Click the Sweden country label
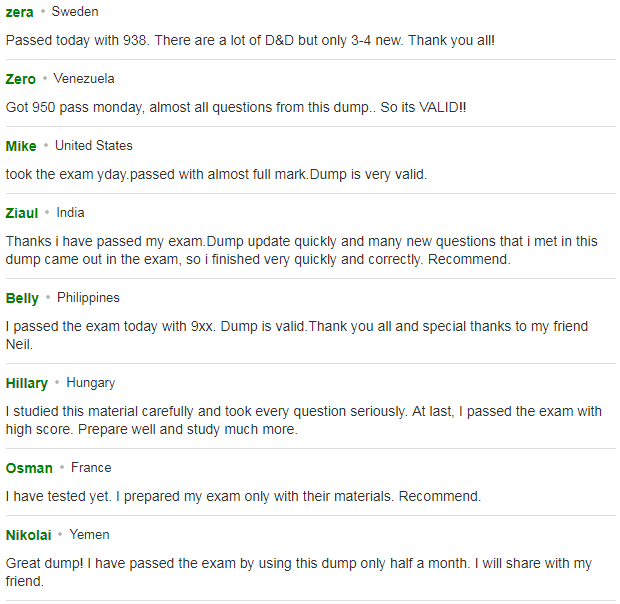Viewport: 620px width, 604px height. [x=75, y=12]
